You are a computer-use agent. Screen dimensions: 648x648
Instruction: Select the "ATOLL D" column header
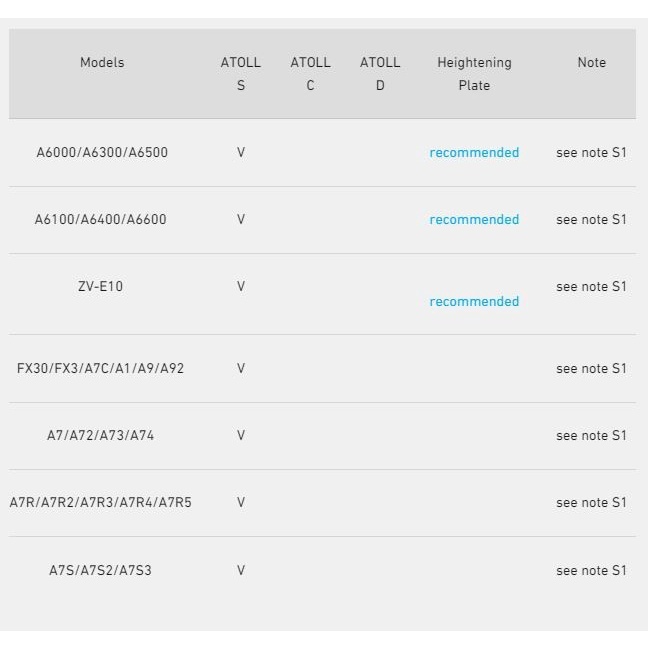[380, 74]
